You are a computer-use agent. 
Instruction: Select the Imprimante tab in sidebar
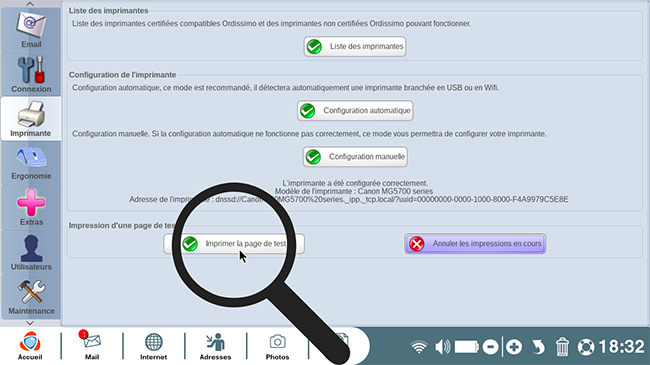(x=31, y=119)
